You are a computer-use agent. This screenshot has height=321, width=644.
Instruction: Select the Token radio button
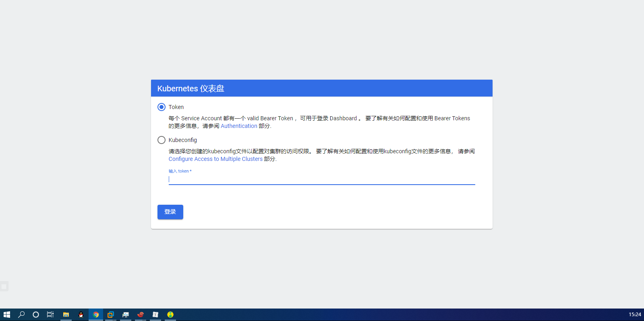point(162,107)
